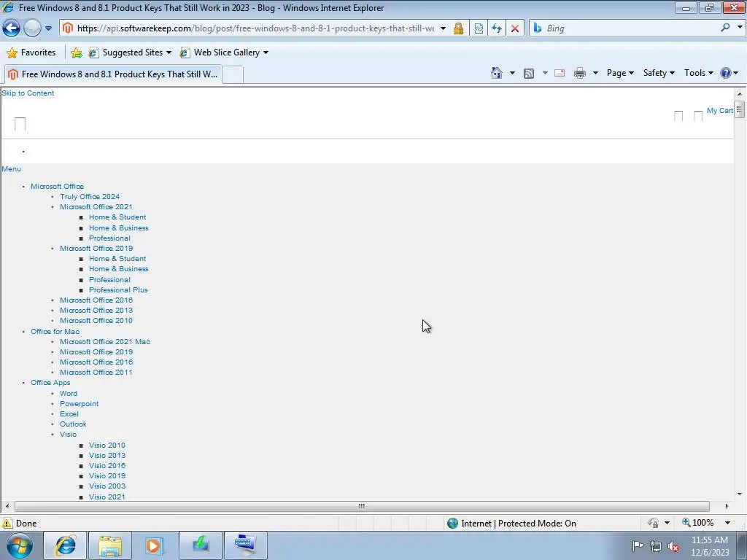Screen dimensions: 747x560
Task: Open the recent pages dropdown arrow
Action: (x=48, y=28)
